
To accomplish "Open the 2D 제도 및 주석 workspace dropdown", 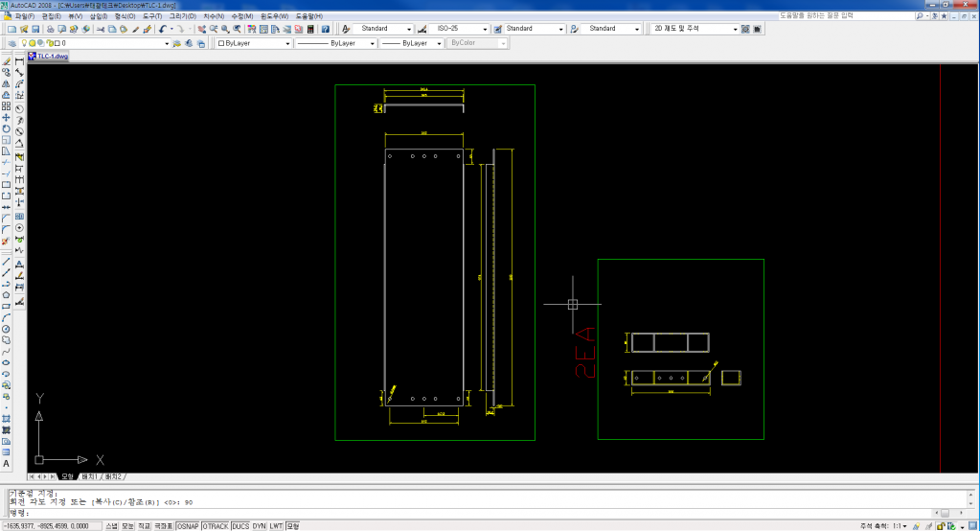I will click(x=735, y=30).
